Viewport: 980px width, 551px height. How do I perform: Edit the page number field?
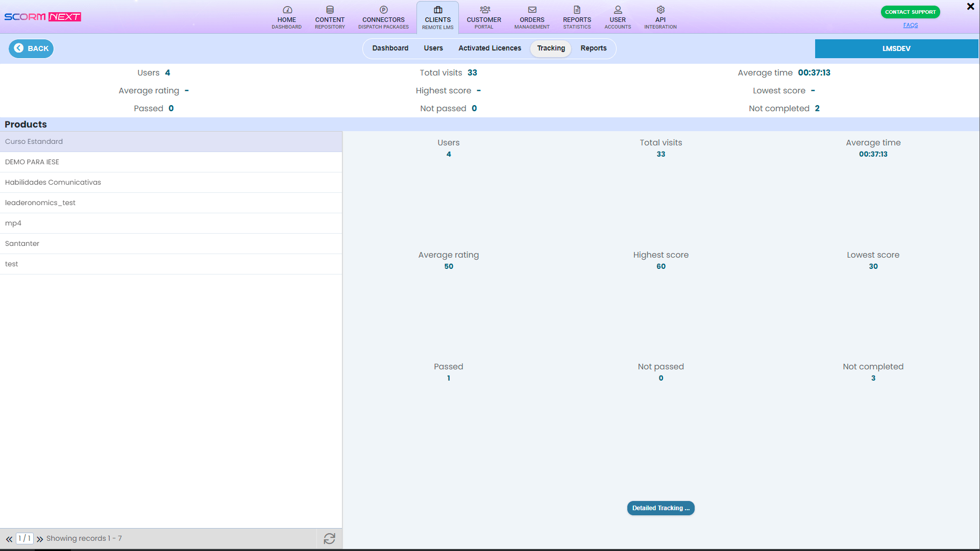pyautogui.click(x=24, y=538)
